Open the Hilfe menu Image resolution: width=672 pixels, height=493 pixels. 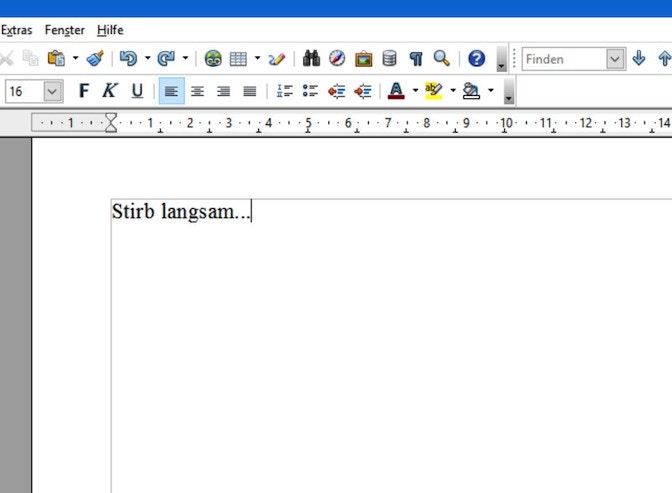[x=110, y=30]
